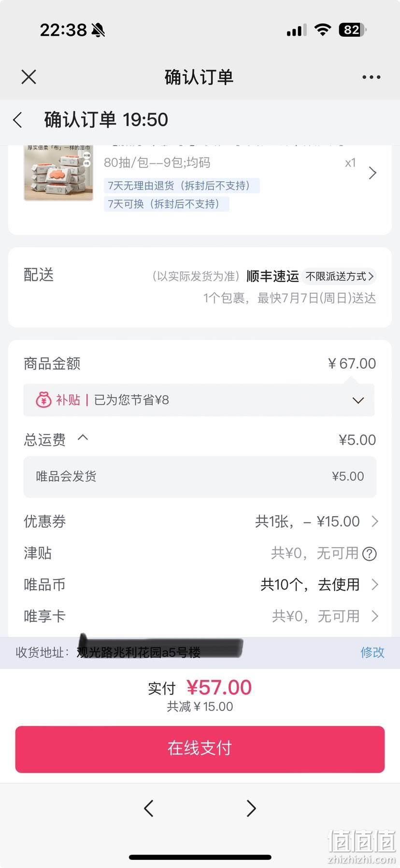
Task: Open the 优惠券 coupon selection chevron
Action: [x=374, y=521]
